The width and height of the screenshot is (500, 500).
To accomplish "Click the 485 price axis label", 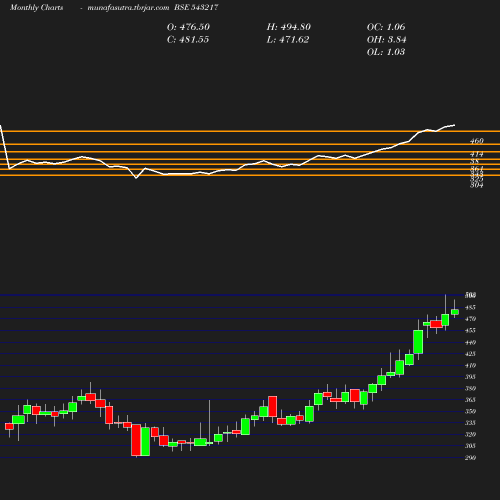I will pyautogui.click(x=470, y=307).
